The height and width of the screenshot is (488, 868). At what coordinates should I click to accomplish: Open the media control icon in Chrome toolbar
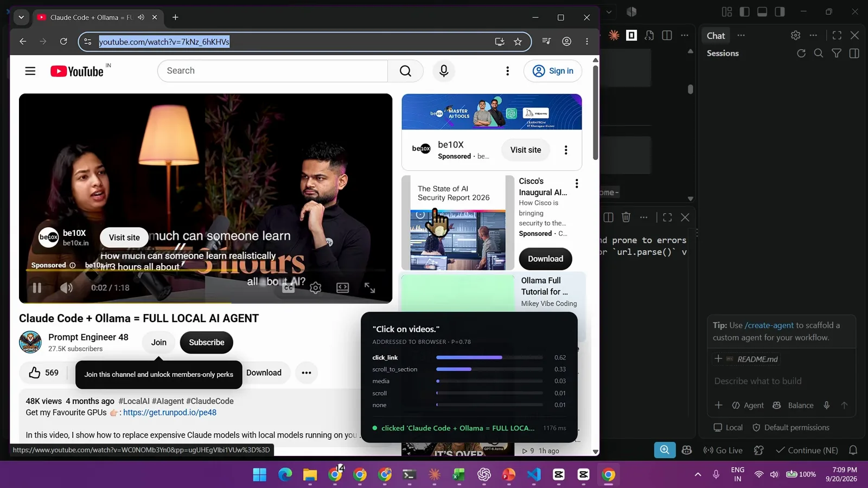click(x=546, y=42)
